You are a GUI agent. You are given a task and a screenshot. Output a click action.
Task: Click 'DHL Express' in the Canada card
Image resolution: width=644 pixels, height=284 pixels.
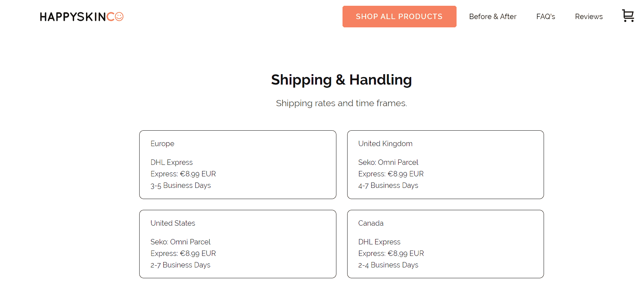pyautogui.click(x=379, y=242)
